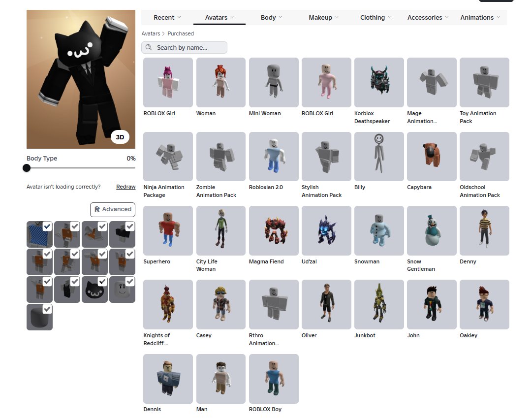The height and width of the screenshot is (420, 532).
Task: Open the Oliver avatar name link
Action: click(x=309, y=335)
